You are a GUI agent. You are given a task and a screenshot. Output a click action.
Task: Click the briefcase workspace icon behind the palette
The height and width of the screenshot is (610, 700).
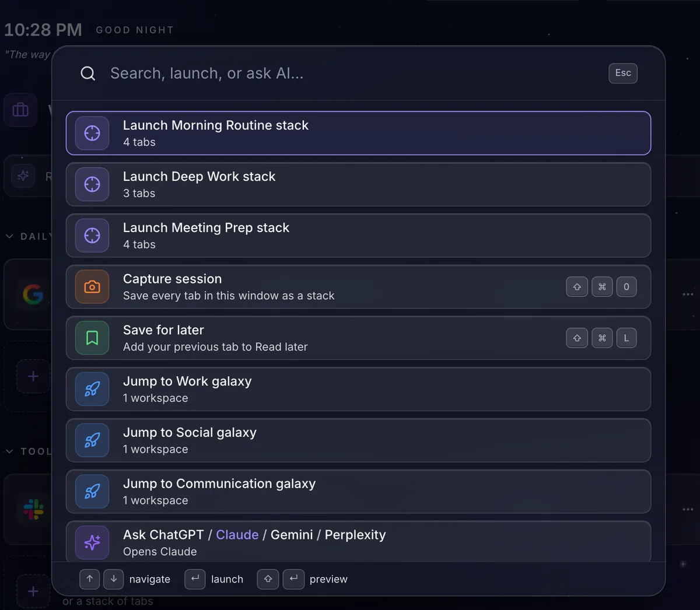(x=20, y=110)
